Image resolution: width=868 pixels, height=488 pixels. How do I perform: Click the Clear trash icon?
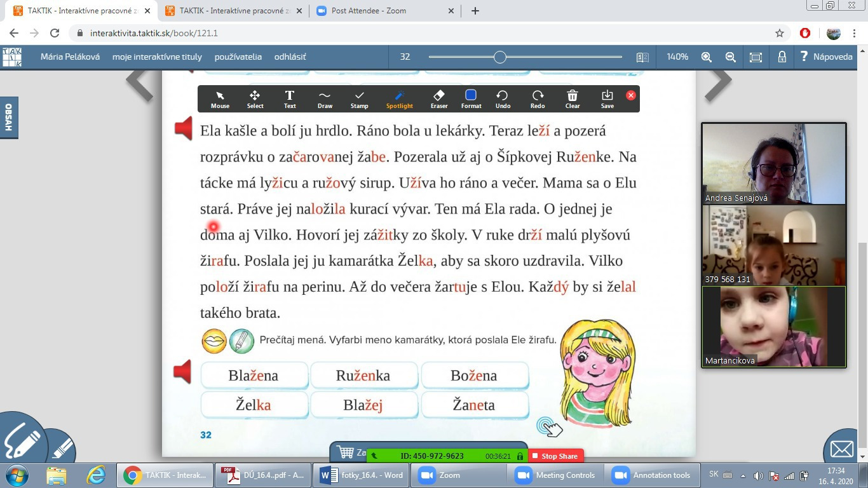tap(573, 98)
